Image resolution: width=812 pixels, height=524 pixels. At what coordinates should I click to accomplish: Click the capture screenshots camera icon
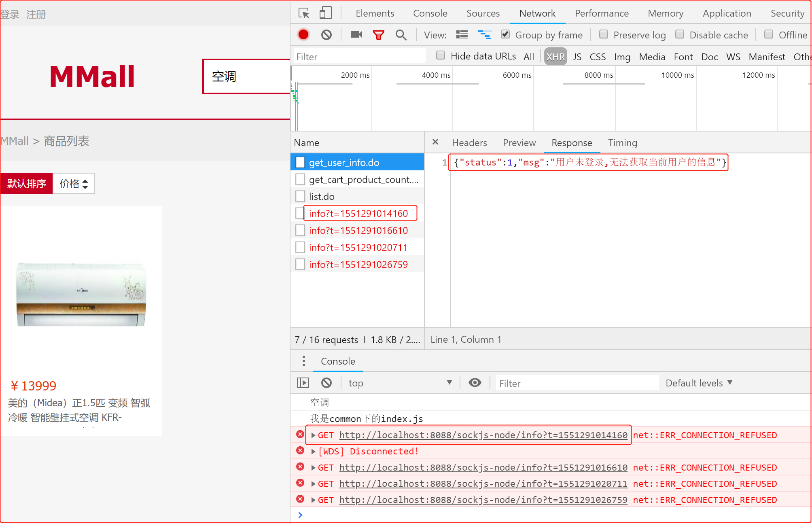(x=356, y=35)
